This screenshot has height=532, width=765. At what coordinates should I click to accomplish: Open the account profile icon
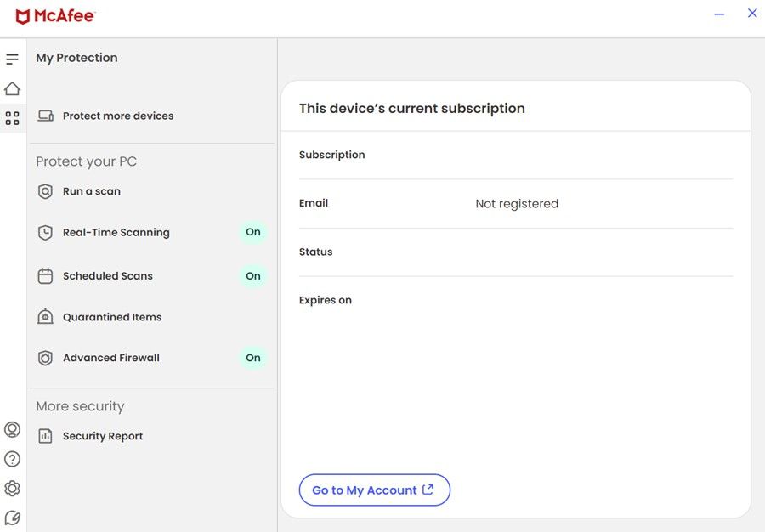tap(12, 430)
